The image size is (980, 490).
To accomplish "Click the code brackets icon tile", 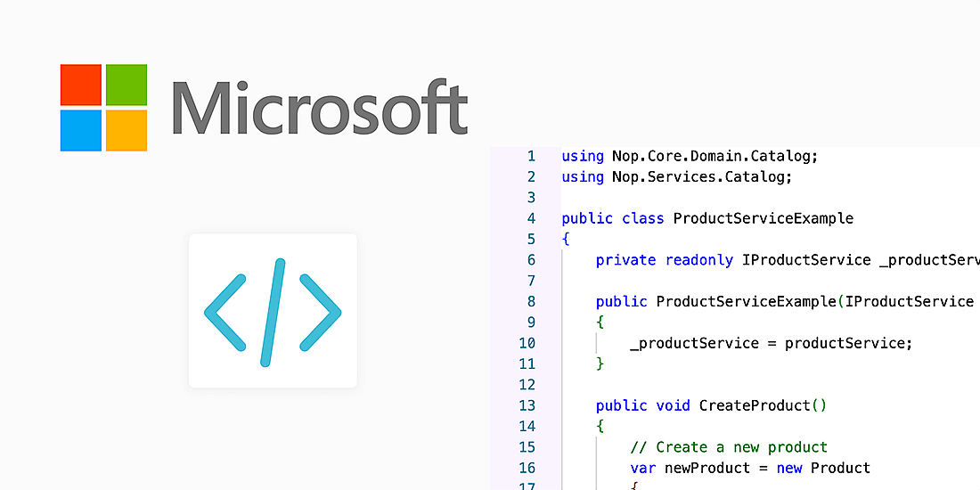I will coord(274,311).
